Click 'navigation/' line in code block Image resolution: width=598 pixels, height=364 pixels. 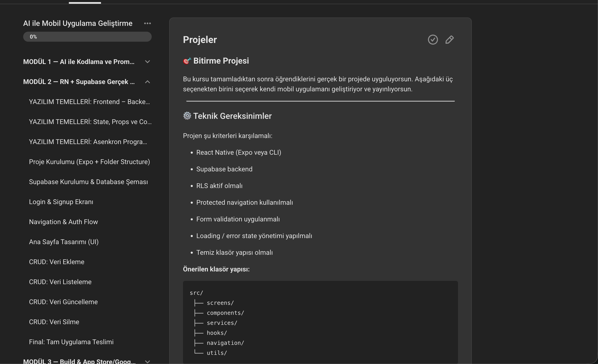(x=225, y=343)
